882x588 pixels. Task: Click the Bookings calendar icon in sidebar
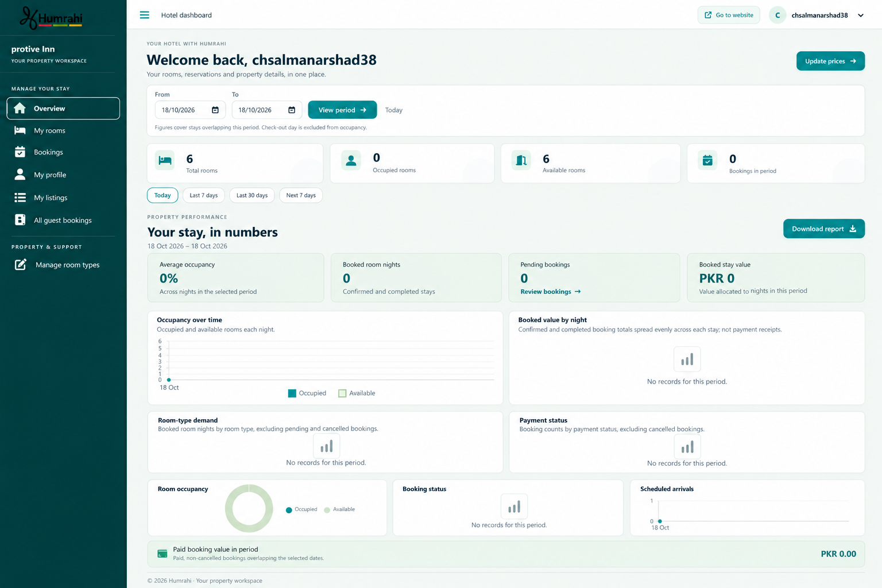point(20,152)
